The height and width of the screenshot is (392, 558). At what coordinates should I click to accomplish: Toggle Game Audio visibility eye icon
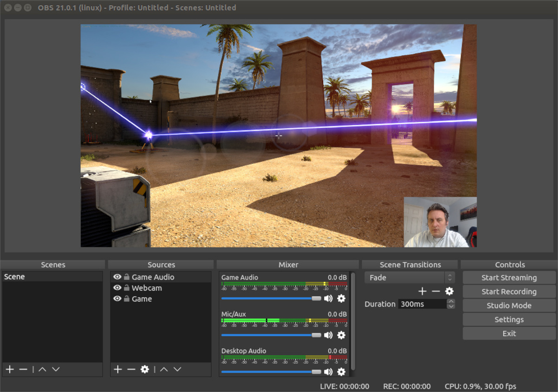point(118,277)
